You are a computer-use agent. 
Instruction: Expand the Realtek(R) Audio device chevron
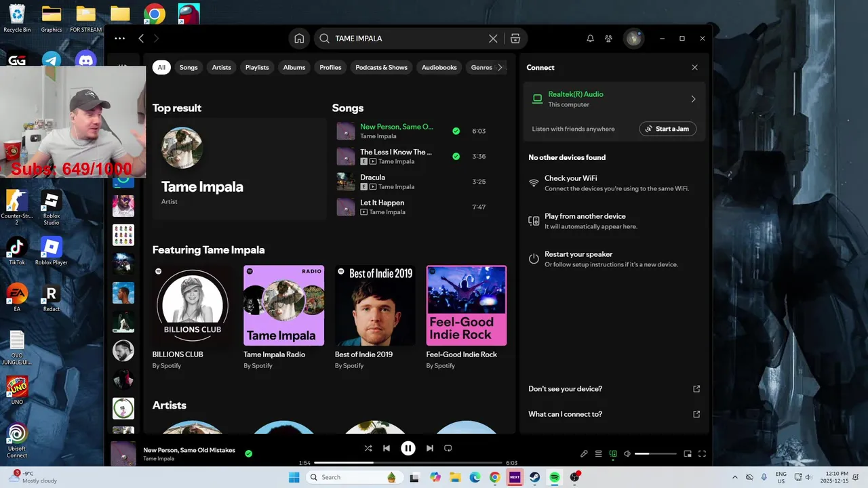click(693, 99)
